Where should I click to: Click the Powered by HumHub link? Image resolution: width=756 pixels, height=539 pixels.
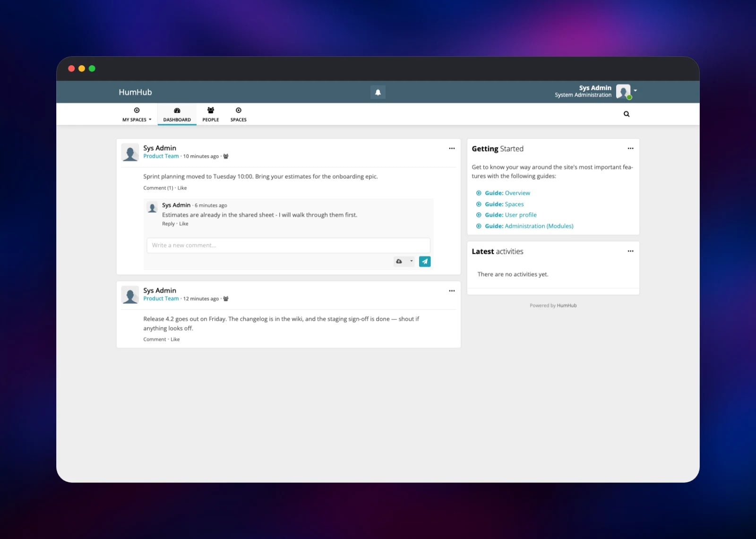click(x=567, y=306)
